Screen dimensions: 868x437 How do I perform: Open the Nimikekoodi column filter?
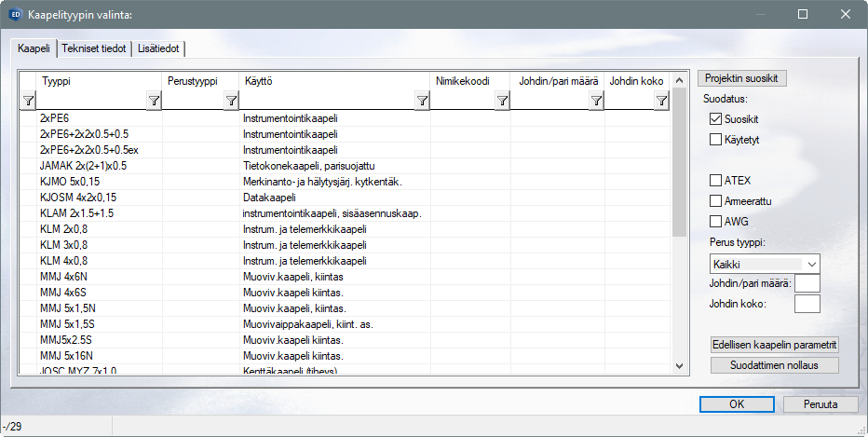click(x=502, y=102)
